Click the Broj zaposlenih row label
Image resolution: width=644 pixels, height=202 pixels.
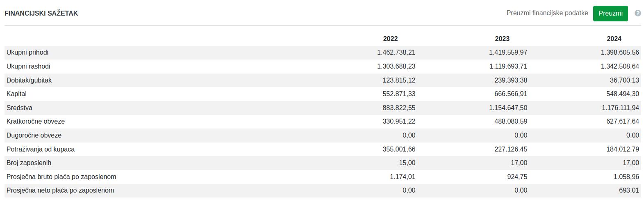[x=29, y=163]
